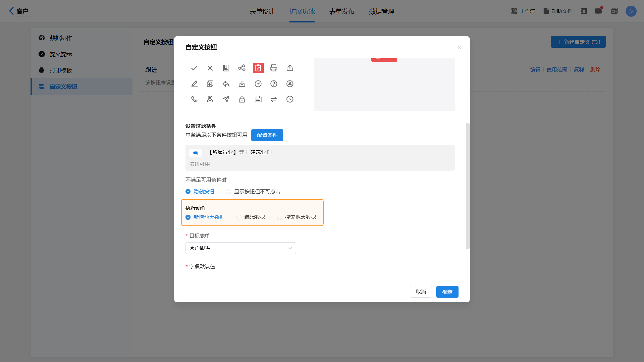Choose the copy-plus duplicate icon
This screenshot has width=644, height=362.
pos(210,84)
